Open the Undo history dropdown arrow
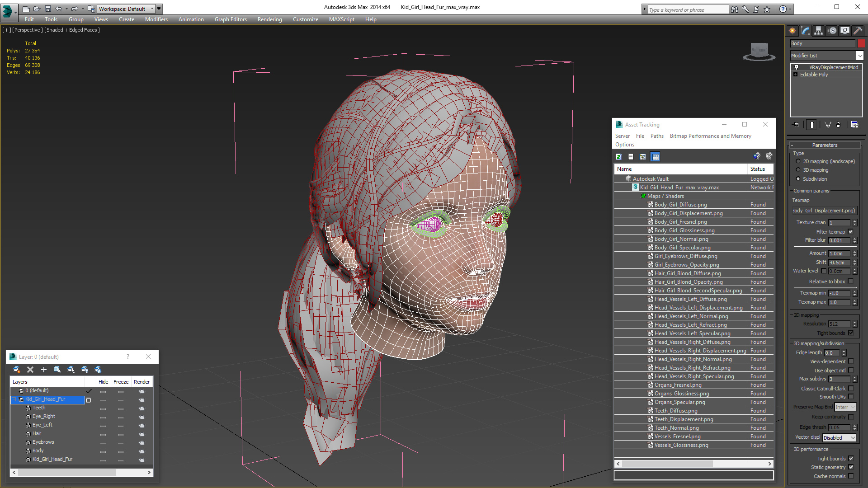Viewport: 868px width, 488px height. pyautogui.click(x=66, y=9)
